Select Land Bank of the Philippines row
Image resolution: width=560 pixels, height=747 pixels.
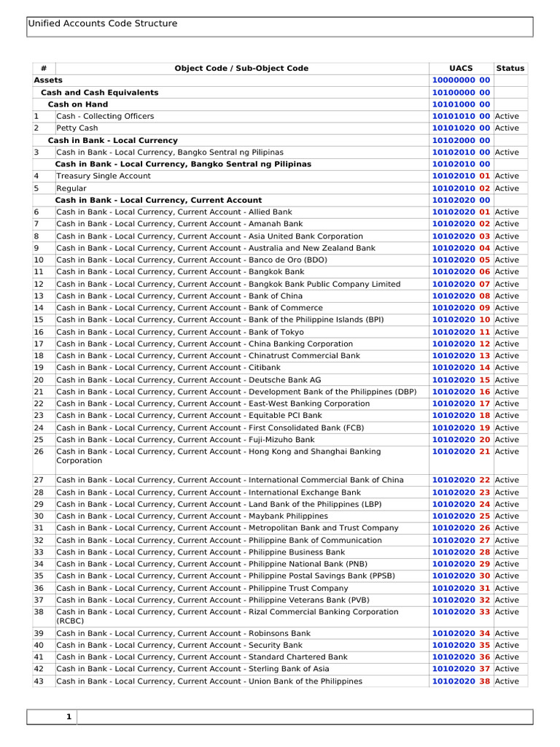280,505
